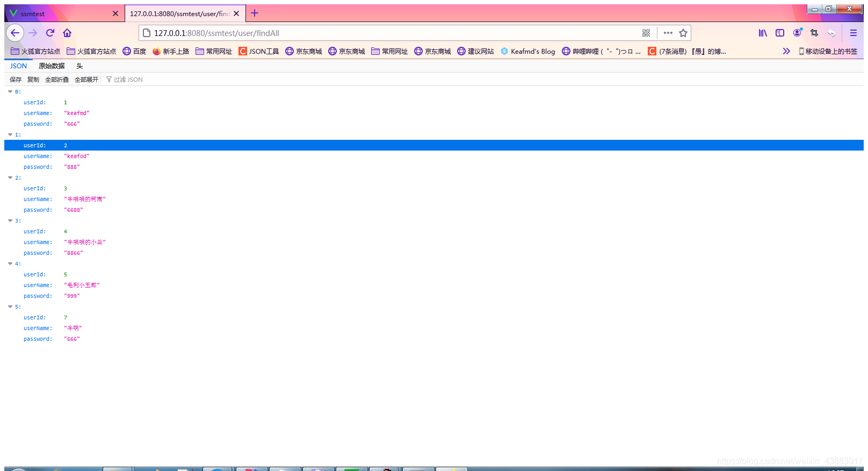Screen dimensions: 868x471
Task: Collapse JSON node 5
Action: coord(10,306)
